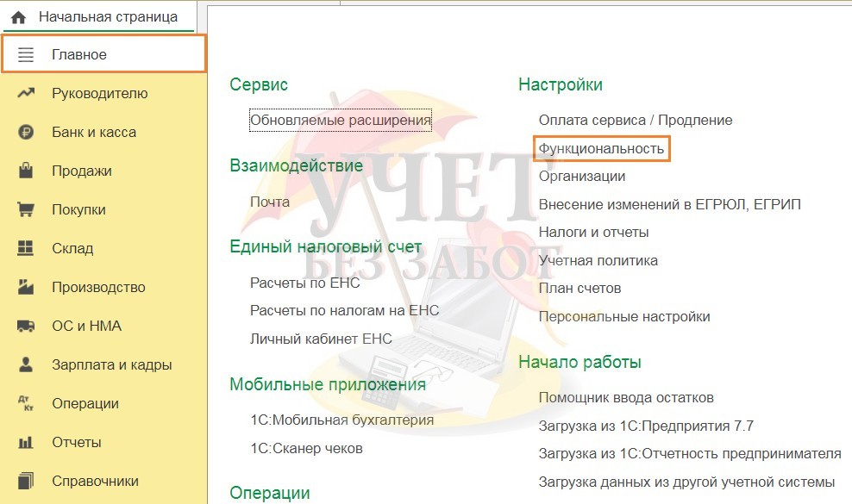Click the hamburger icon beside Главное
Viewport: 852px width, 504px height.
(26, 55)
